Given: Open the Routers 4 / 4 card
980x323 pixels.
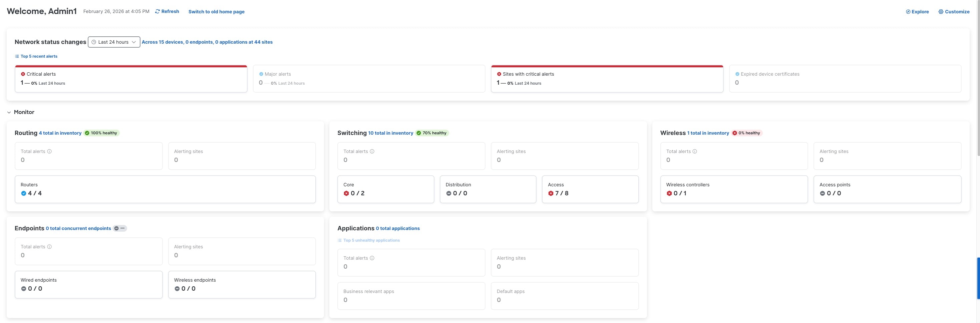Looking at the screenshot, I should [x=165, y=189].
